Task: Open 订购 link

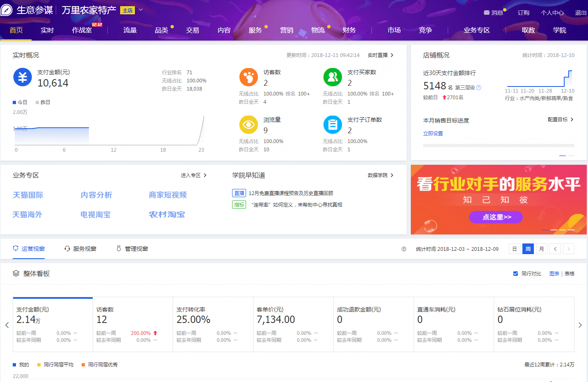Action: coord(523,13)
